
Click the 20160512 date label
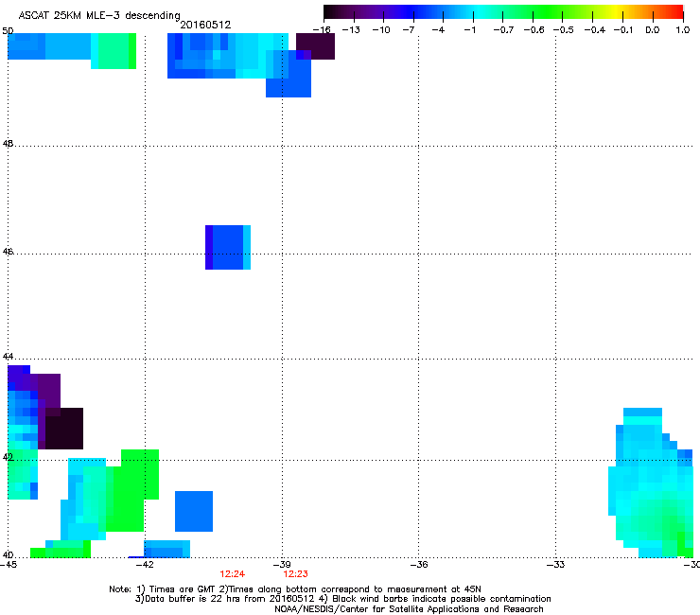coord(205,25)
